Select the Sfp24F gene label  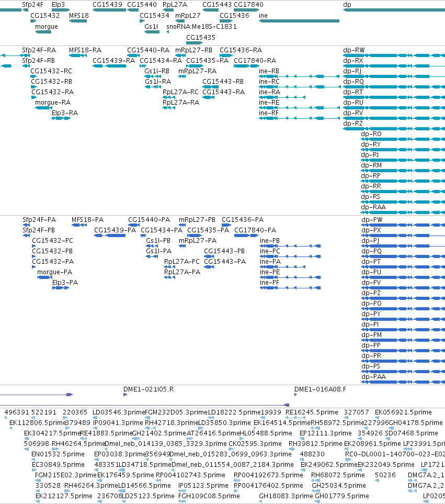32,5
